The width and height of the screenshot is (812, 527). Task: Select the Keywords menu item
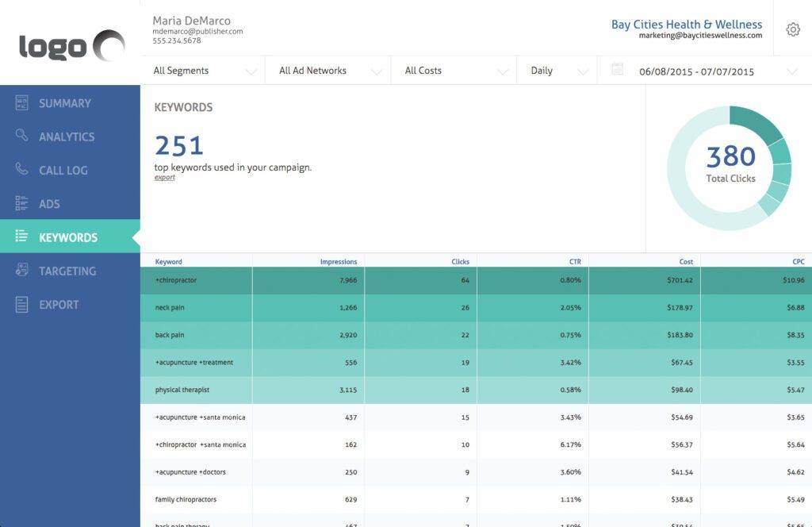coord(68,237)
